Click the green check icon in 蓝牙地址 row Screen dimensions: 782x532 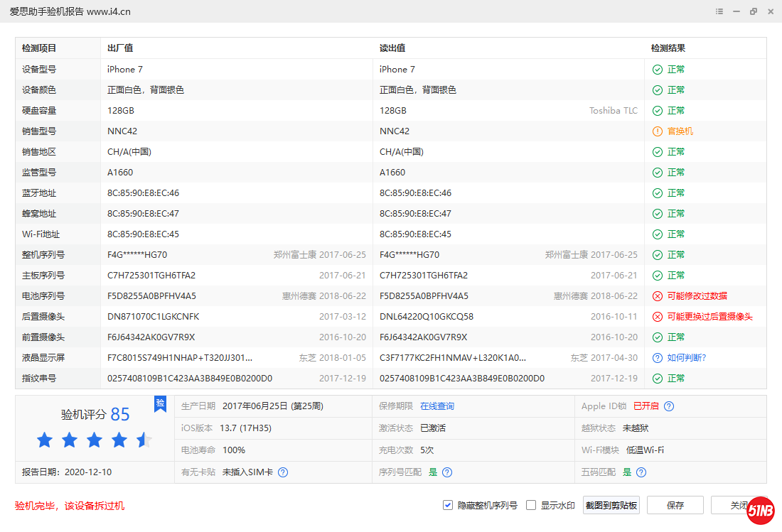(x=658, y=192)
